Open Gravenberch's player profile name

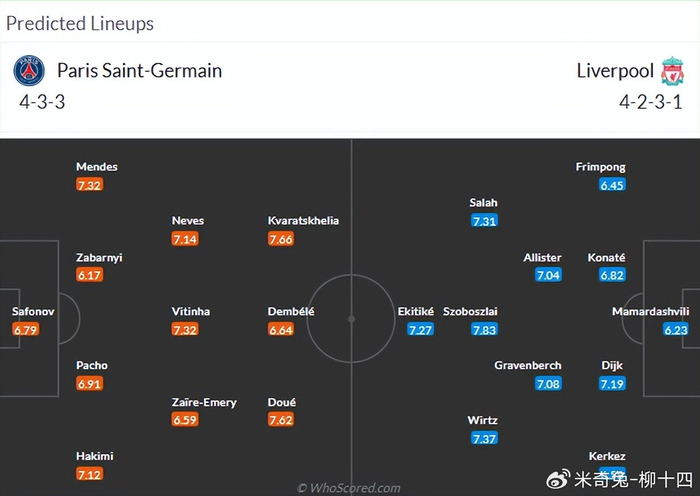527,366
